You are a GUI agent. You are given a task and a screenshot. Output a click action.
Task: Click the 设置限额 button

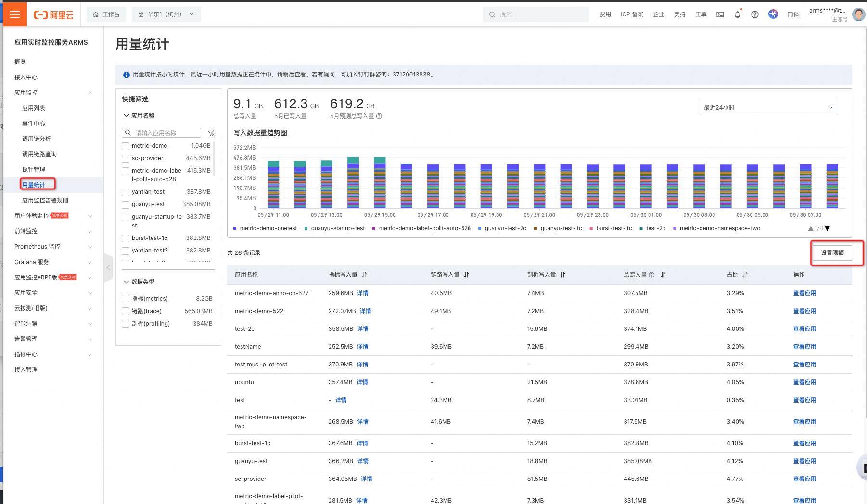[832, 253]
